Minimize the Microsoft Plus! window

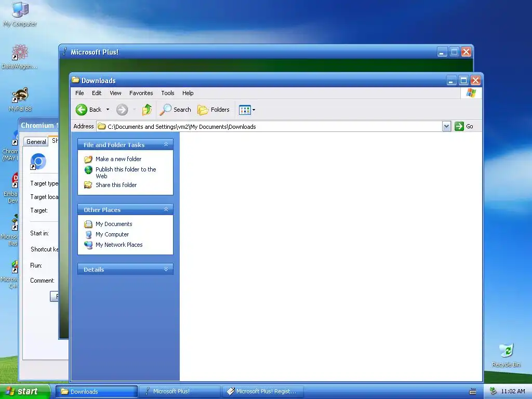pyautogui.click(x=442, y=52)
